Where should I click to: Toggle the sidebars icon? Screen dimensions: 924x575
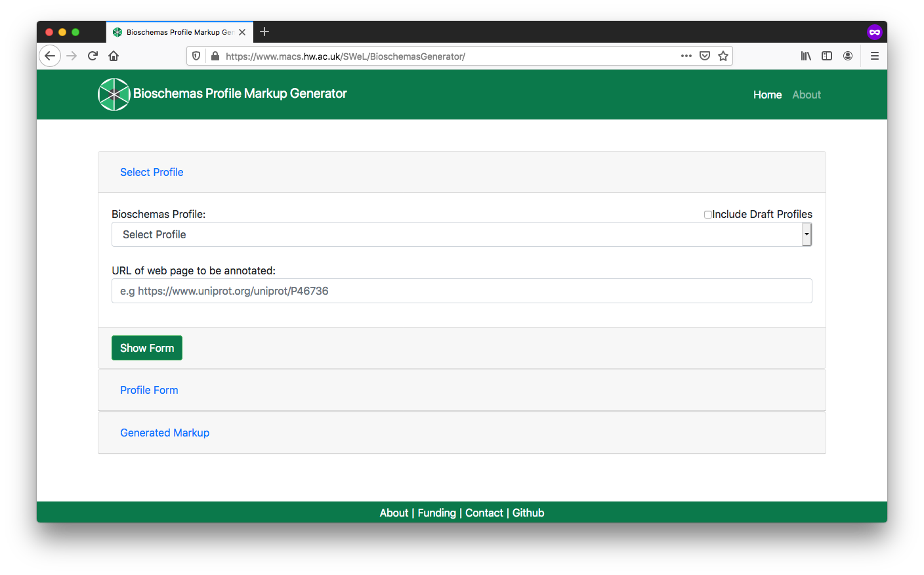tap(827, 56)
